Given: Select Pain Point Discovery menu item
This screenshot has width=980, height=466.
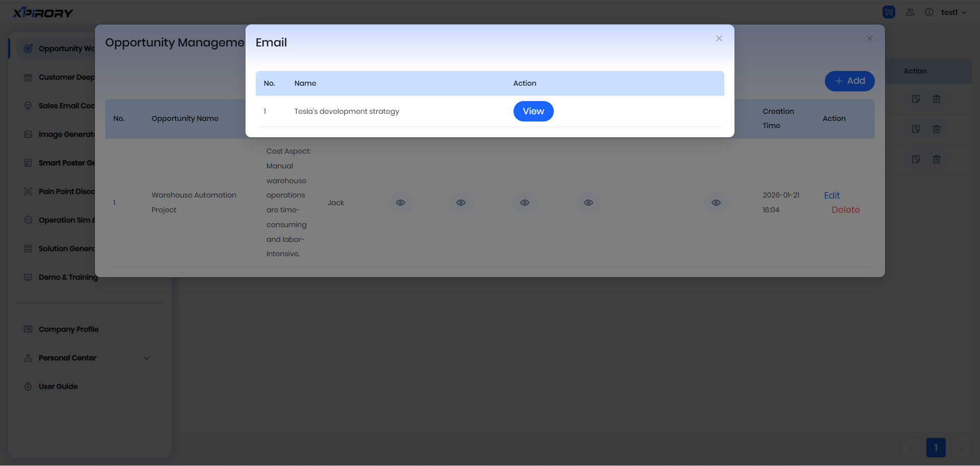Looking at the screenshot, I should [x=66, y=191].
